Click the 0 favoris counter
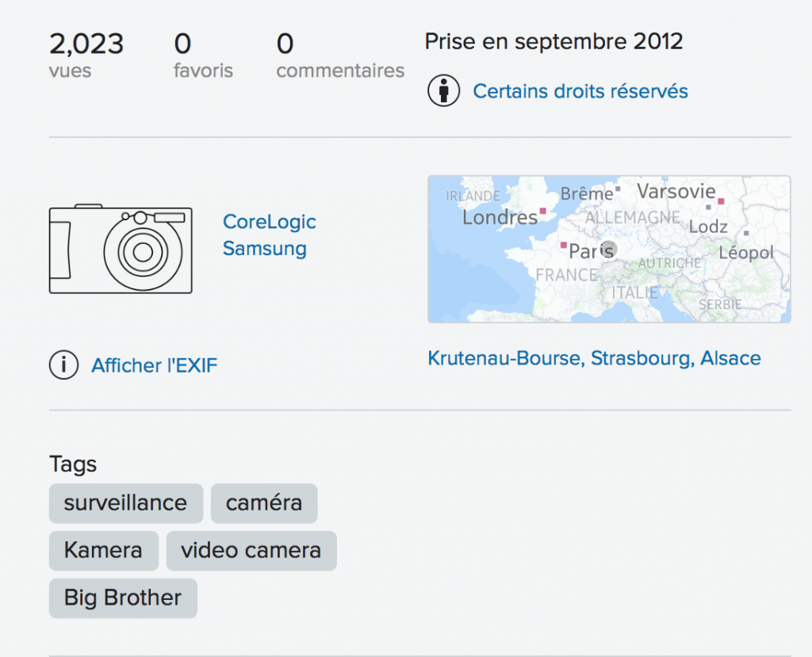The width and height of the screenshot is (812, 657). [x=203, y=55]
